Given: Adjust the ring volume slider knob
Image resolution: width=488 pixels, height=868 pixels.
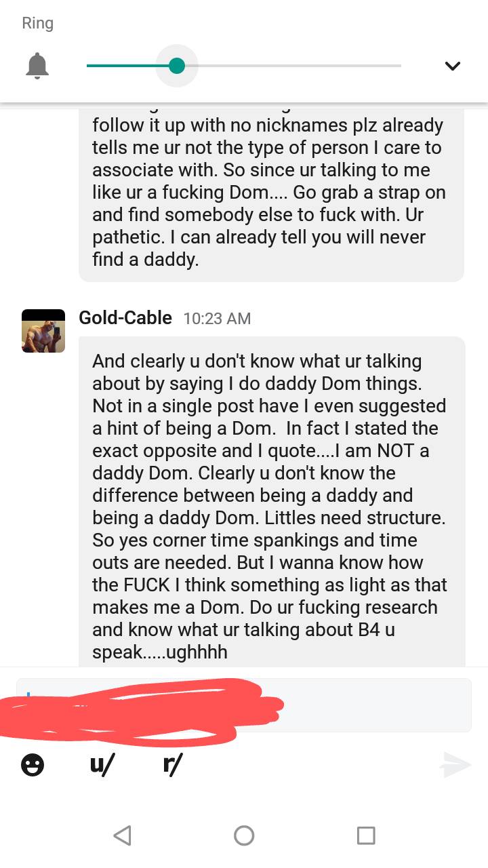Looking at the screenshot, I should [177, 66].
